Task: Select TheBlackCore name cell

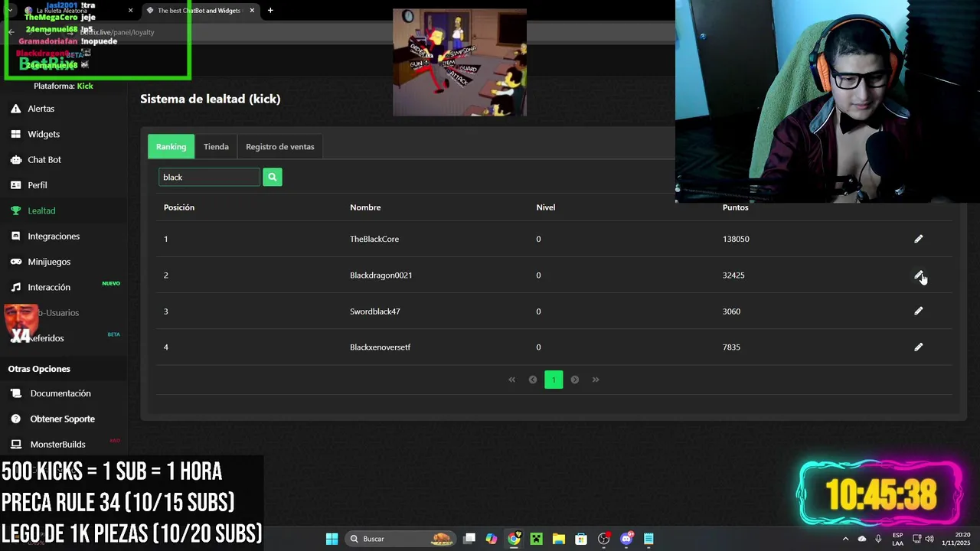Action: [x=374, y=239]
